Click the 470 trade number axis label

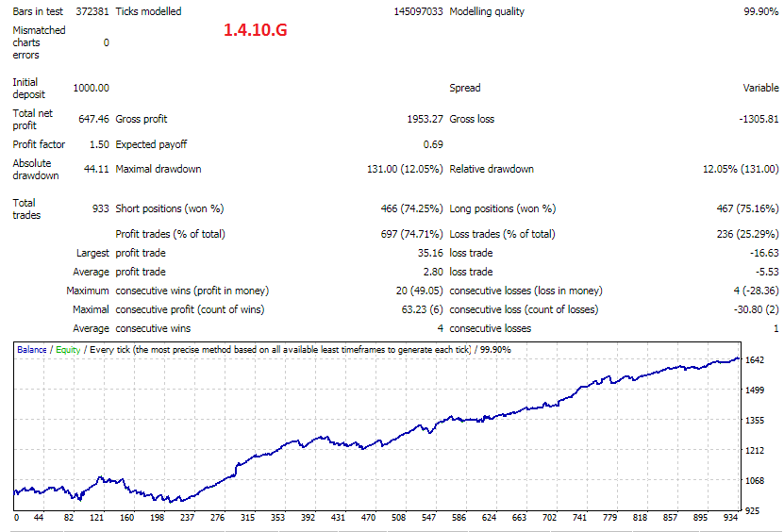(x=368, y=518)
